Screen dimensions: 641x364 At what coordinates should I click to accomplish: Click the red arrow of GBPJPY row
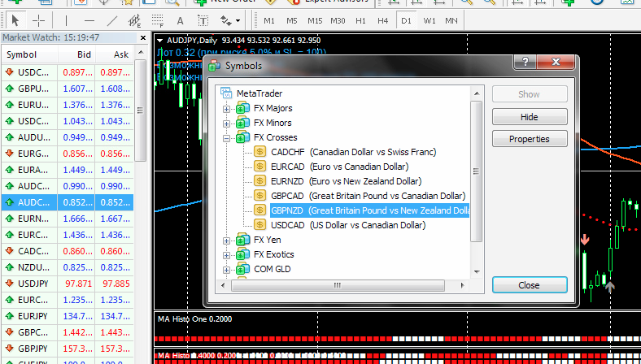click(10, 349)
